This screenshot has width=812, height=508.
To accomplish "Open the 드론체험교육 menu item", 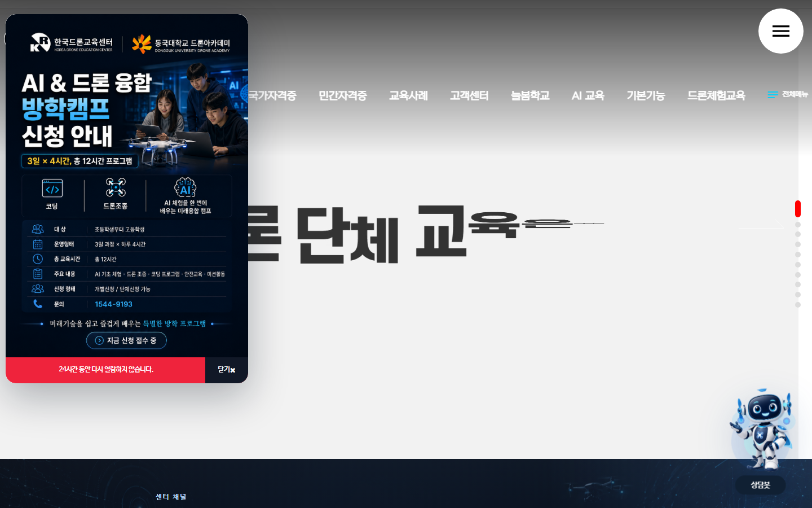I will point(716,95).
